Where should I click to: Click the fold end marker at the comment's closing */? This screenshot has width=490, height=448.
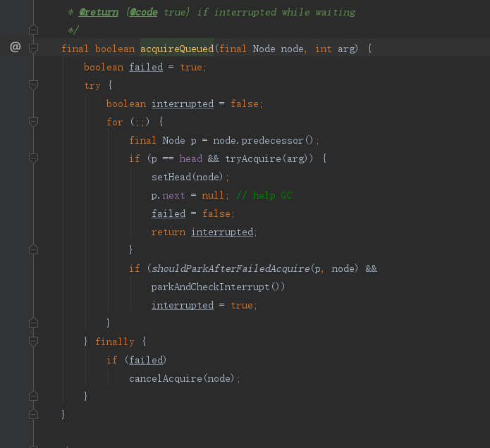point(33,30)
